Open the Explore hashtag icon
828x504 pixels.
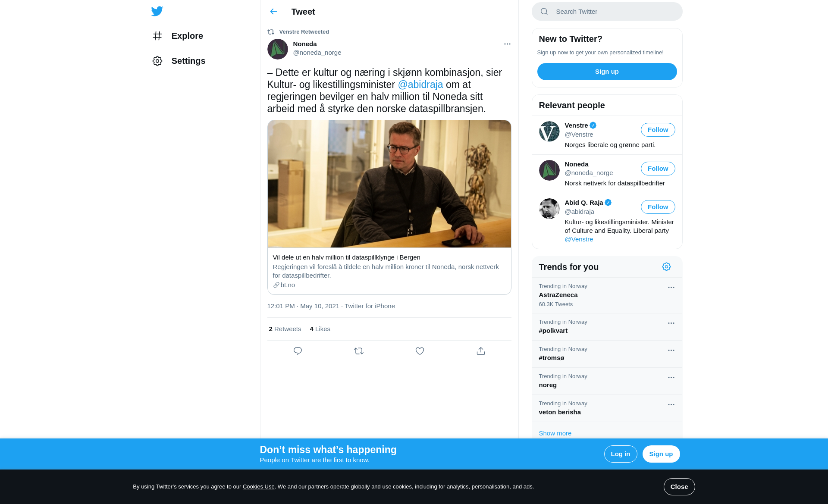[x=157, y=36]
